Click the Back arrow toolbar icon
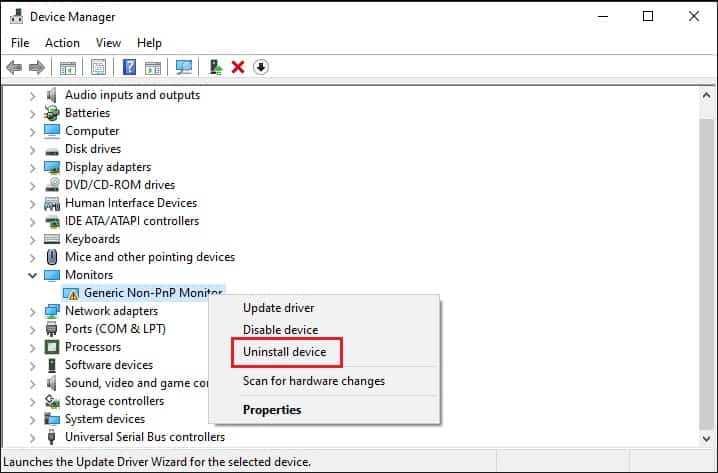Screen dimensions: 718x473 (14, 68)
